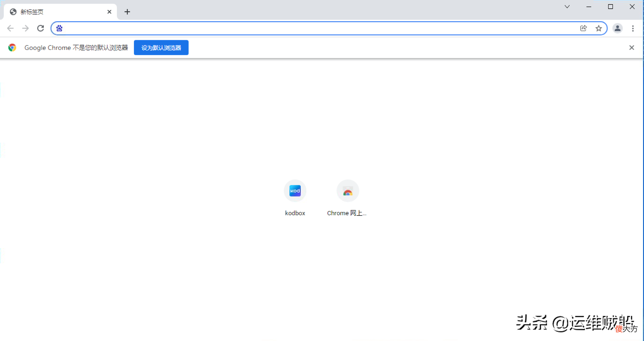Click the Baidu paw search engine icon
The height and width of the screenshot is (341, 644).
pyautogui.click(x=59, y=28)
